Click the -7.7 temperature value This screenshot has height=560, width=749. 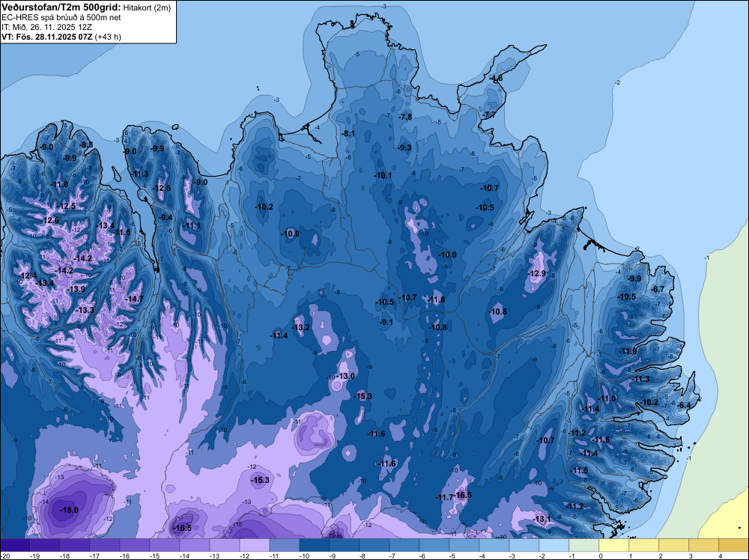(488, 115)
